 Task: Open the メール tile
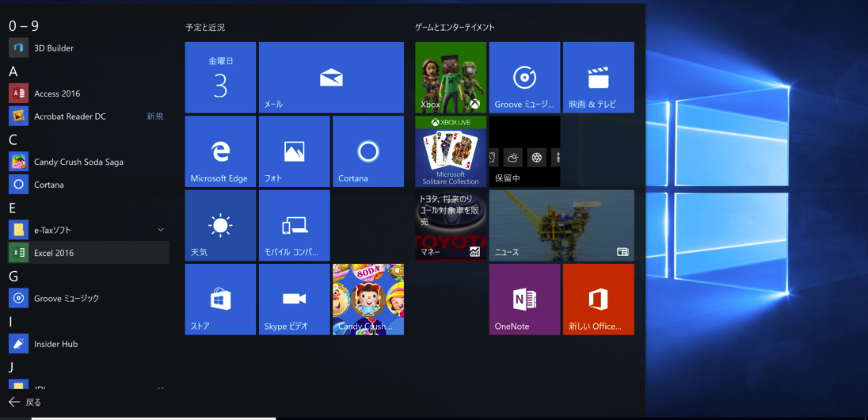click(x=331, y=78)
